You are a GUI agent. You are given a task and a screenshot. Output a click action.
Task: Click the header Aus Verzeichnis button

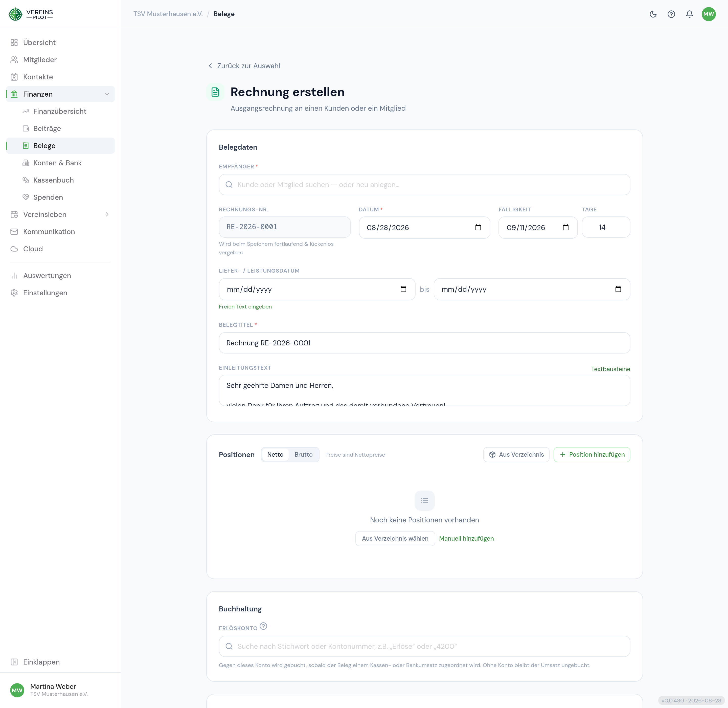click(516, 454)
